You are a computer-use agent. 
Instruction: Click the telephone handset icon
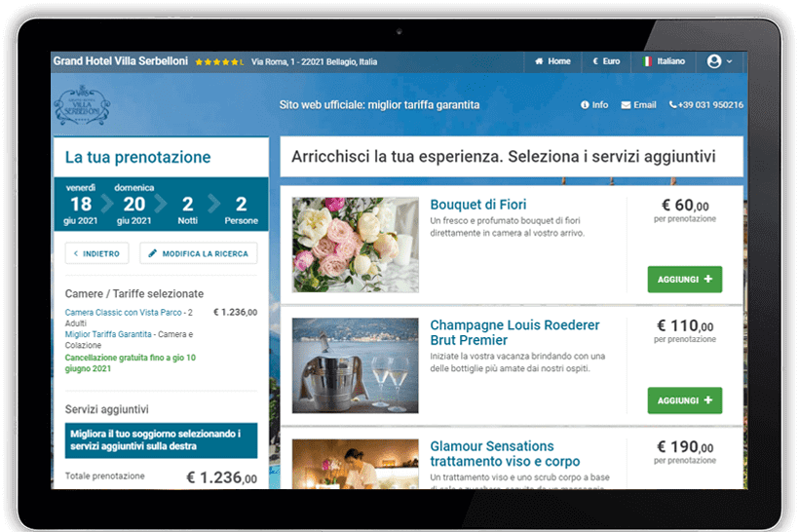673,104
